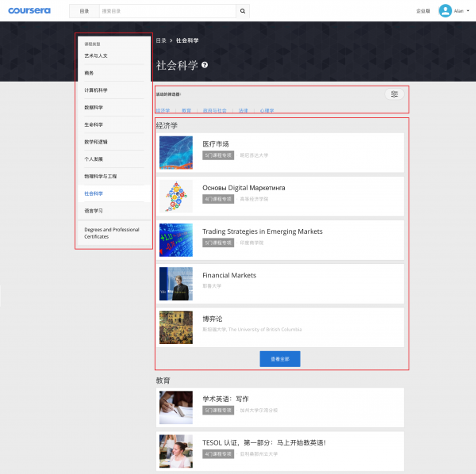Click into the 搜索目录 search field
The height and width of the screenshot is (474, 476).
tap(167, 11)
